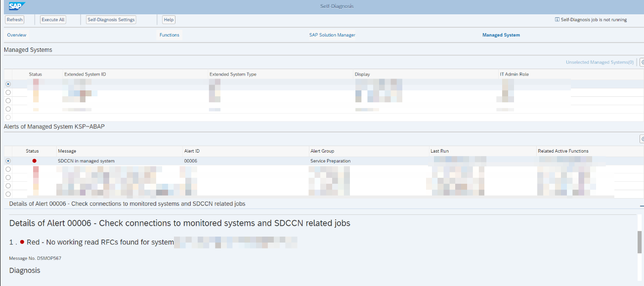This screenshot has width=644, height=286.
Task: Select the third radio button in Managed Systems table
Action: tap(8, 101)
